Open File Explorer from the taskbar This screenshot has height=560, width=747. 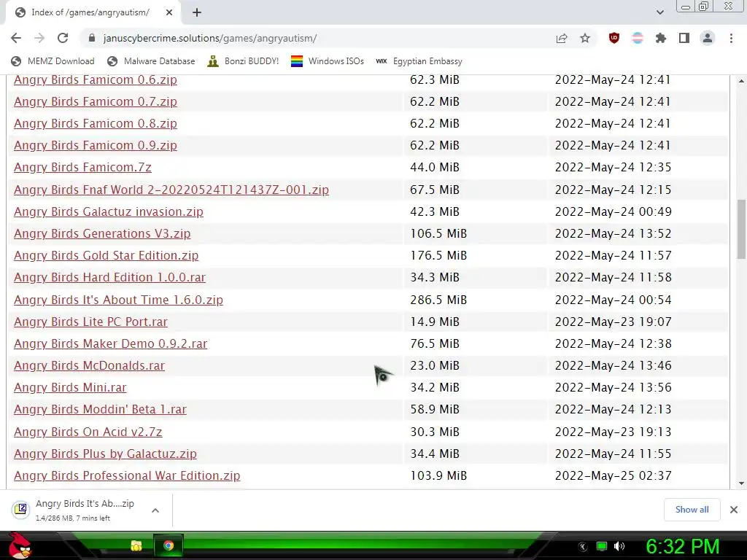point(136,545)
